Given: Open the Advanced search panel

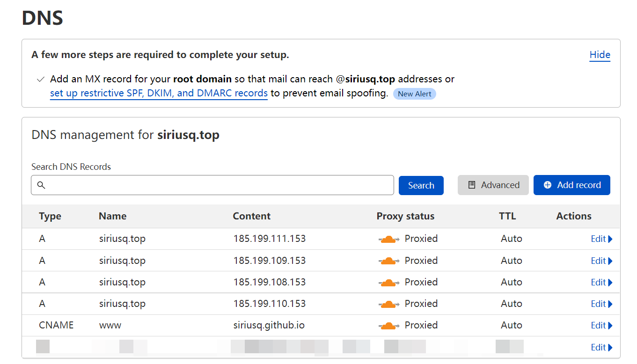Looking at the screenshot, I should [x=493, y=185].
